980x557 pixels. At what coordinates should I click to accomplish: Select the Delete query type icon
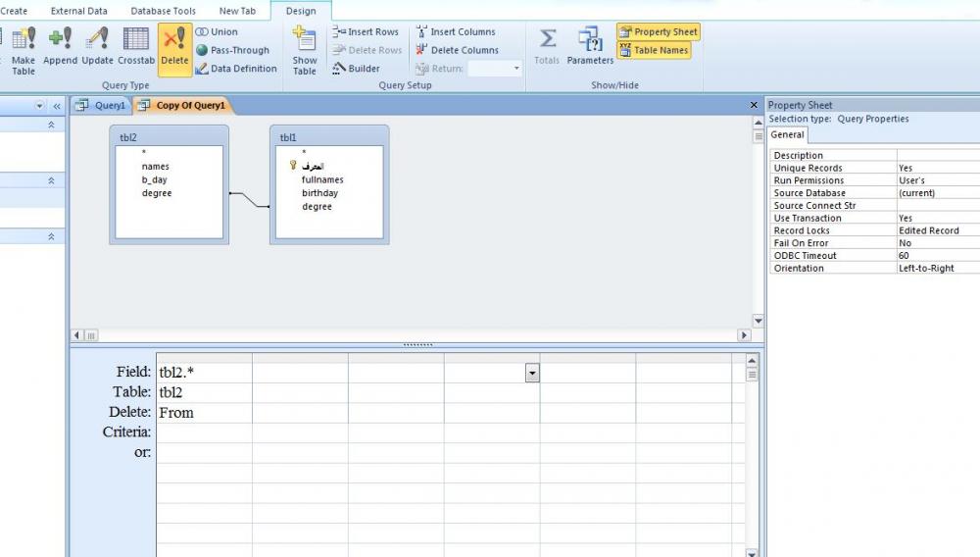point(174,48)
